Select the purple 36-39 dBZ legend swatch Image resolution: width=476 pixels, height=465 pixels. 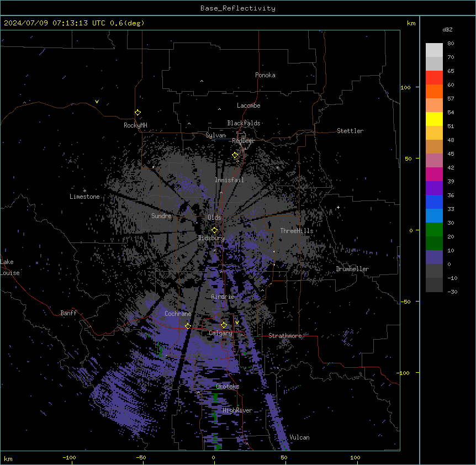434,188
